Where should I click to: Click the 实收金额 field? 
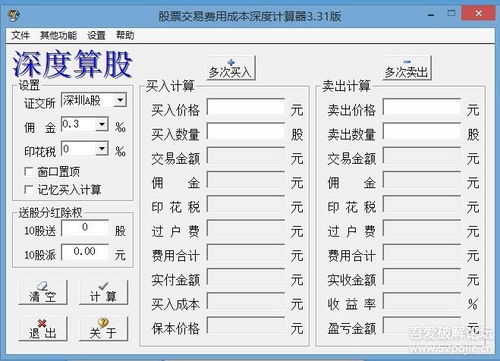[422, 277]
